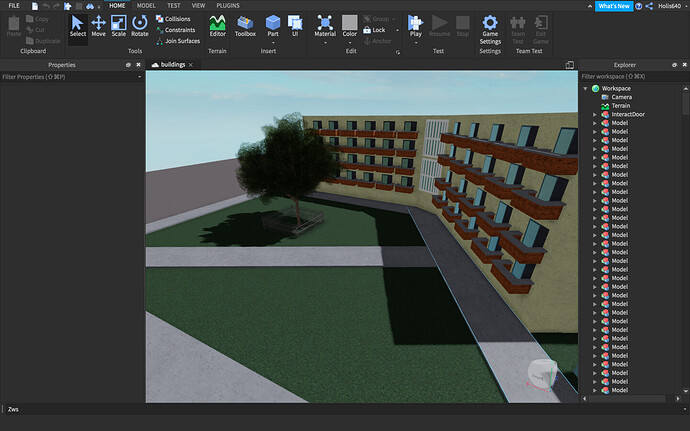Open the Color dropdown arrow
Viewport: 690px width, 431px height.
(x=350, y=43)
